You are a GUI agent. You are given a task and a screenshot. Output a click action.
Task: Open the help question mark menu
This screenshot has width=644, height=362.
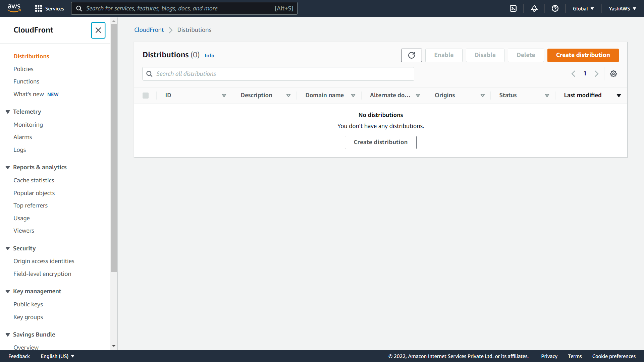[x=555, y=8]
